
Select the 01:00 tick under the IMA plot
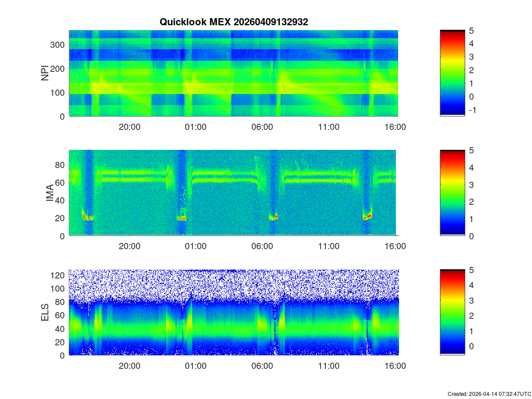pyautogui.click(x=196, y=246)
